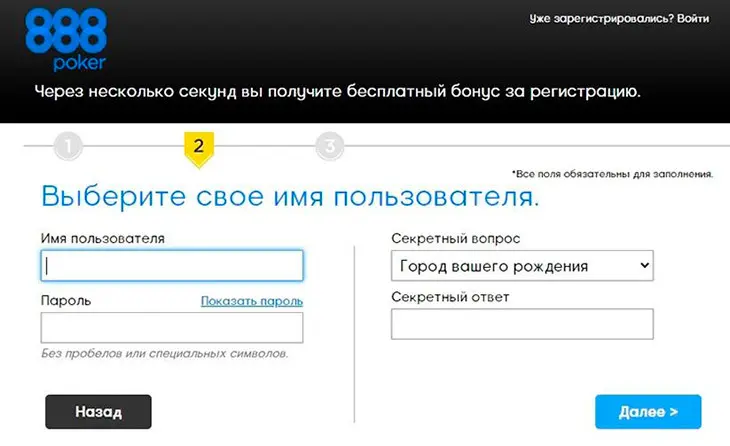
Task: Select the 'Секретный ответ' text box
Action: point(521,324)
